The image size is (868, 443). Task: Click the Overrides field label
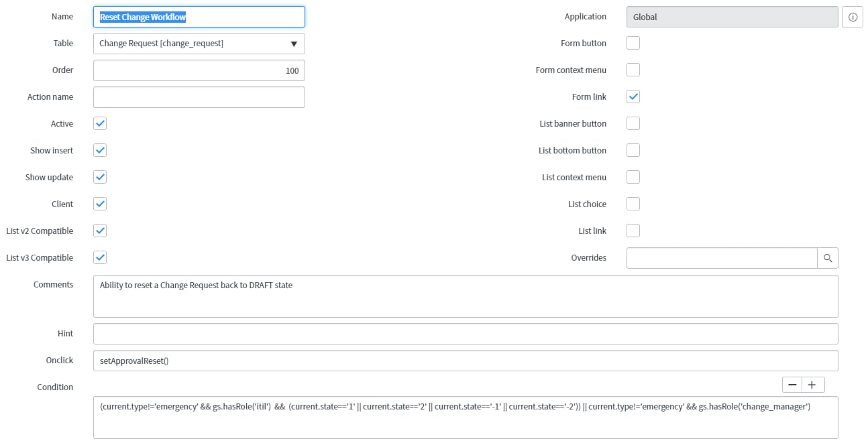[588, 257]
